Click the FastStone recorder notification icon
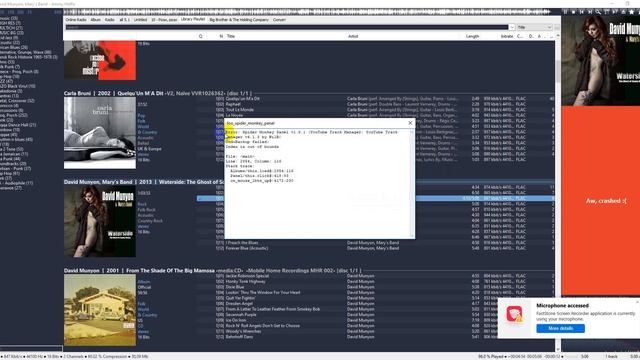Viewport: 640px width, 360px height. click(514, 314)
